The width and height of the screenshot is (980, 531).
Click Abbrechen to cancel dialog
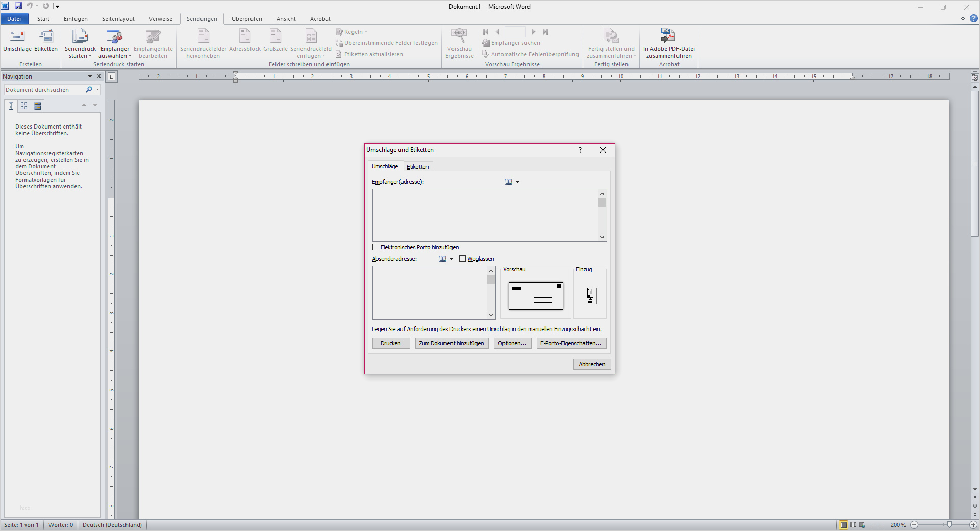pos(592,364)
